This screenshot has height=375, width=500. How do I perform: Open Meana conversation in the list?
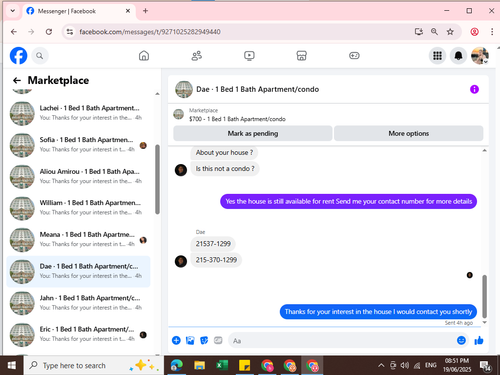click(79, 239)
